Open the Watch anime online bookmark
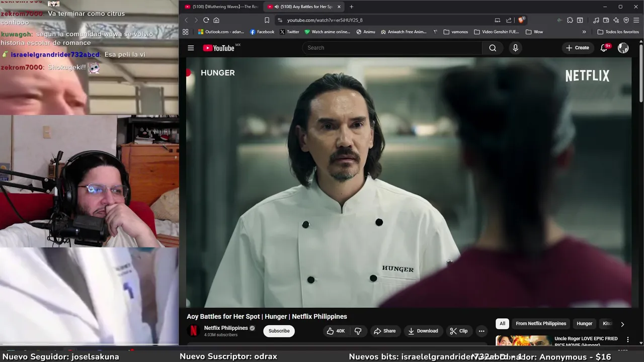 (327, 32)
